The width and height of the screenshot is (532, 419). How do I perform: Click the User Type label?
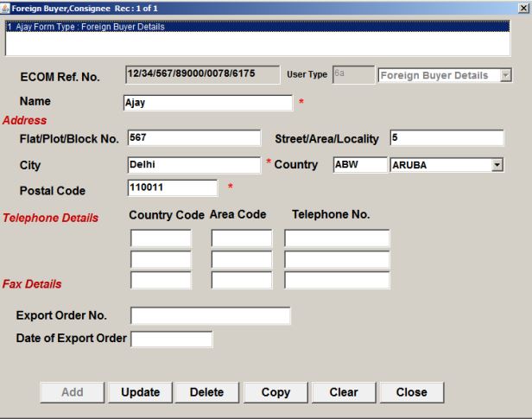click(x=307, y=74)
